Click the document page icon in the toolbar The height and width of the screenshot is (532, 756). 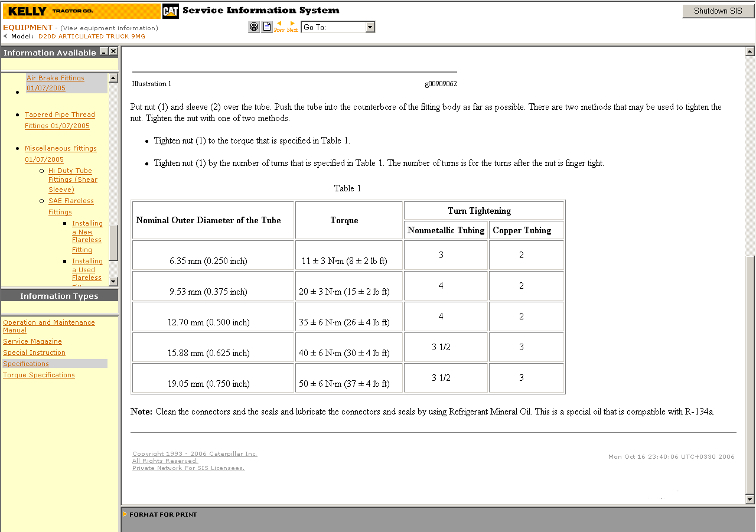point(267,27)
